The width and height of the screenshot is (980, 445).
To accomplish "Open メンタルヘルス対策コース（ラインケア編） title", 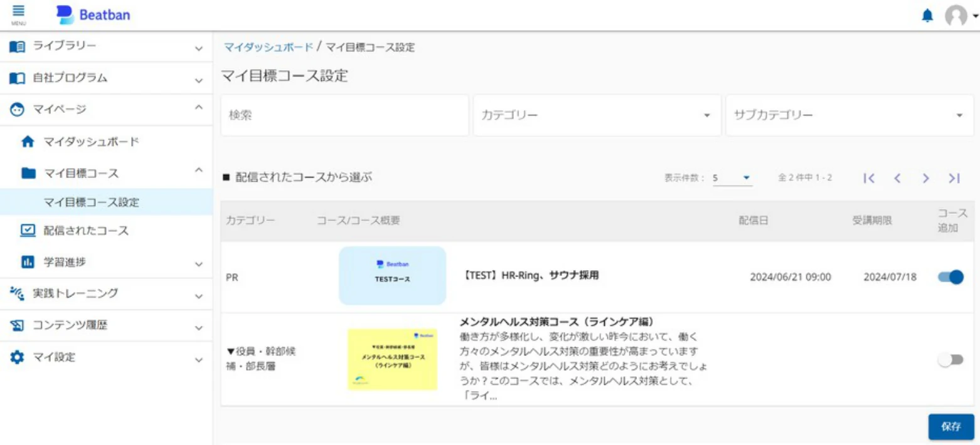I will 557,322.
